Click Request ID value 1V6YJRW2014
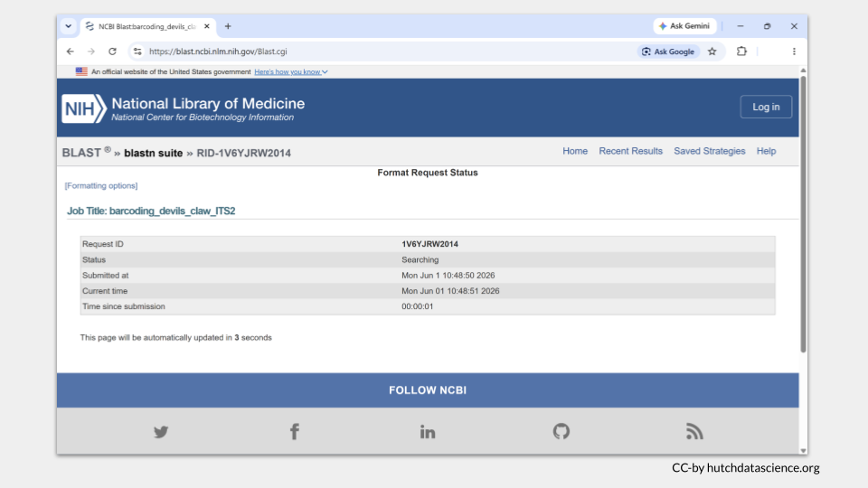 point(429,244)
